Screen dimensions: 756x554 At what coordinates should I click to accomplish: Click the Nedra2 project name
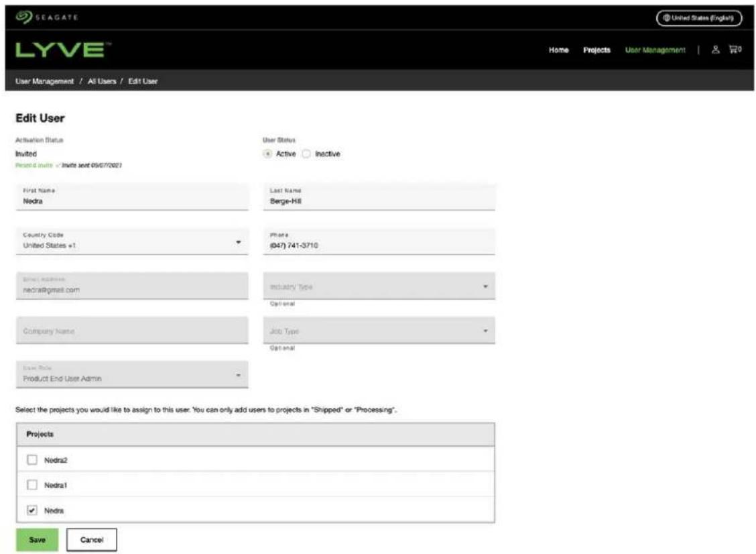click(56, 460)
